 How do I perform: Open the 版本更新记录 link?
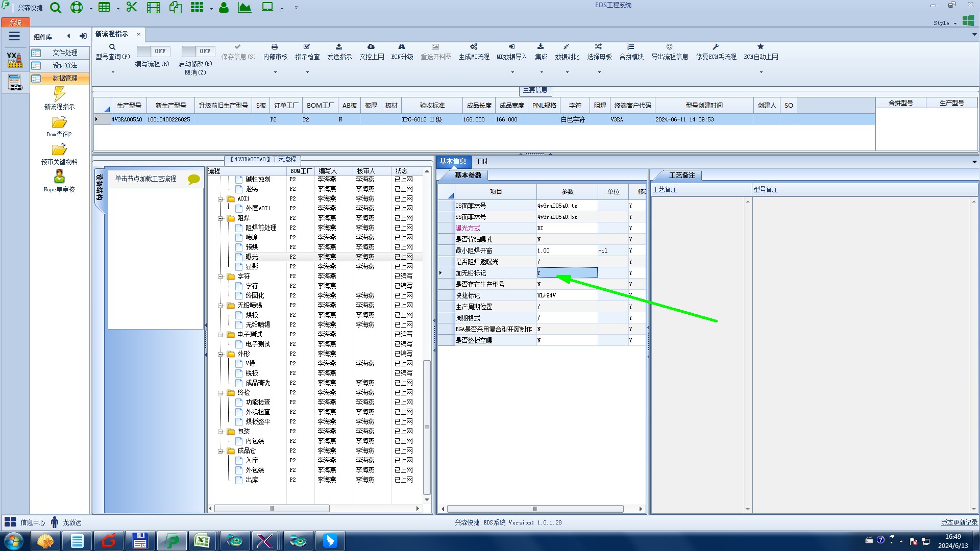pyautogui.click(x=959, y=522)
